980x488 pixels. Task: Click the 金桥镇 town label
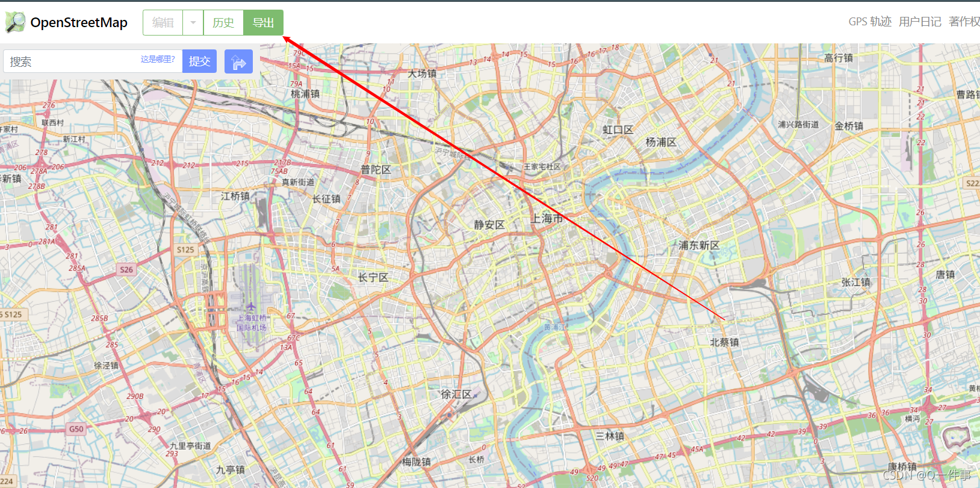coord(849,126)
